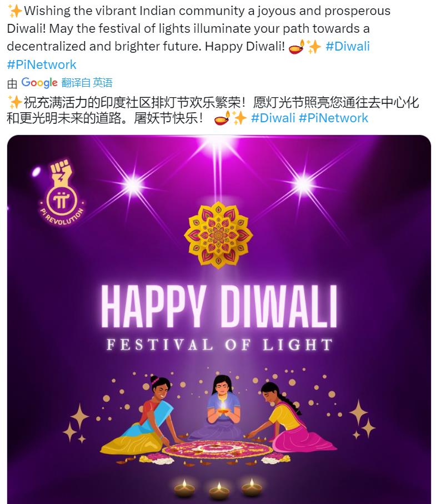Click the 翻译自 英语 translation link

[x=87, y=83]
